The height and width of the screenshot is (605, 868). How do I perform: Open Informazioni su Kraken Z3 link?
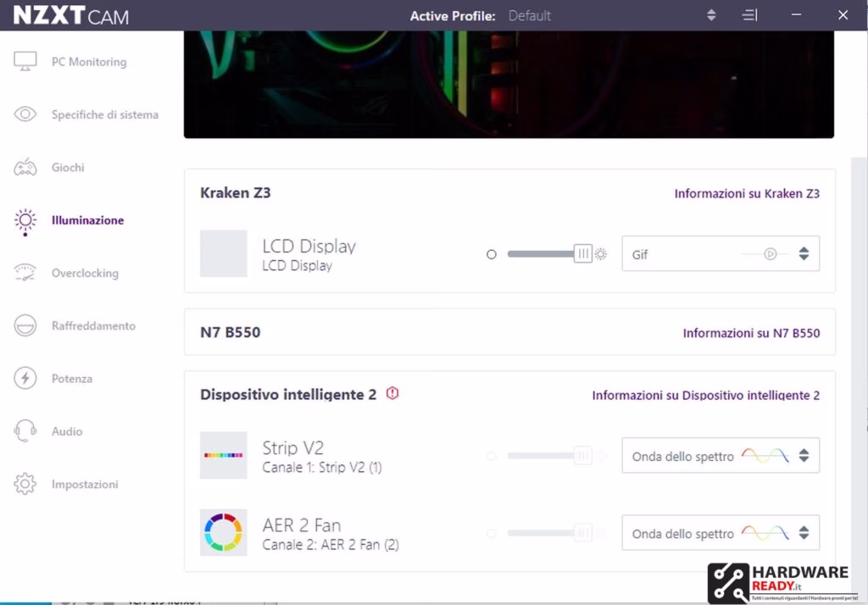tap(747, 193)
